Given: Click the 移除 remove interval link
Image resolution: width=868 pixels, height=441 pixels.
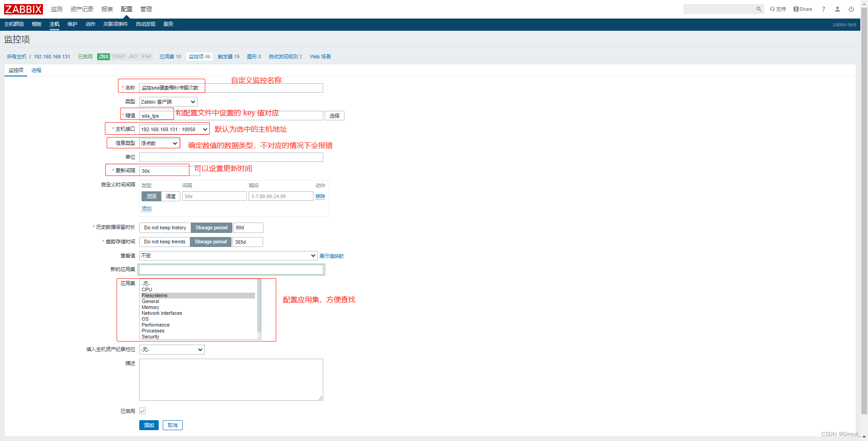Looking at the screenshot, I should (x=320, y=196).
